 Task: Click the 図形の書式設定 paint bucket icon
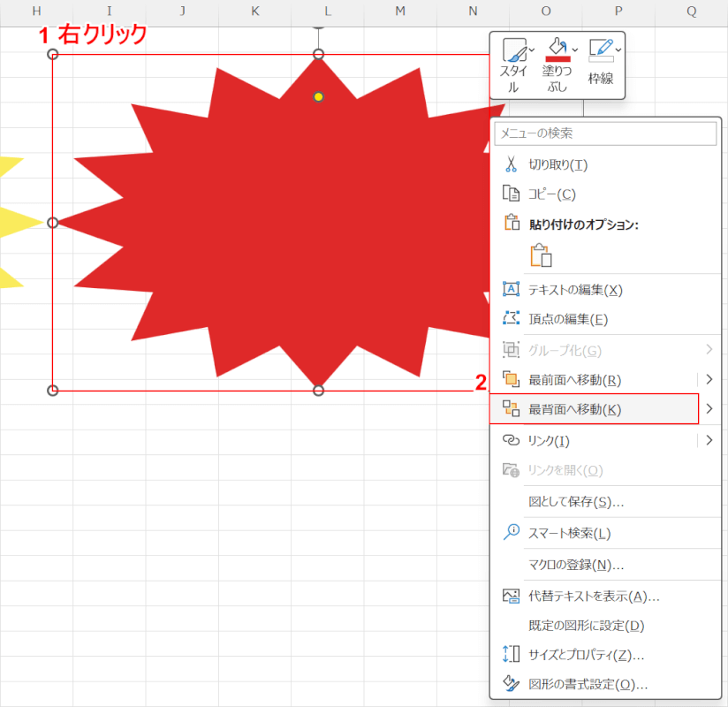pyautogui.click(x=511, y=683)
